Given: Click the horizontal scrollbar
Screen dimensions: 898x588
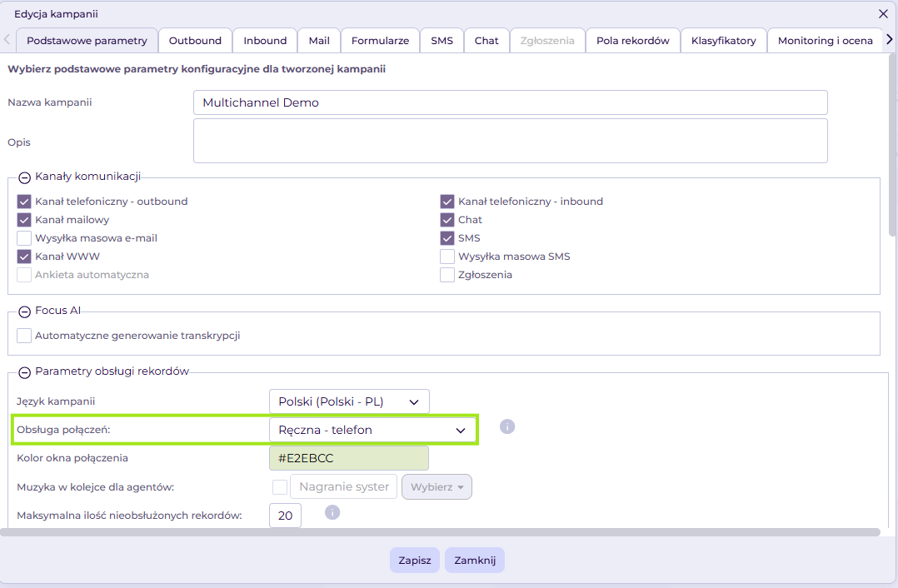Looking at the screenshot, I should pyautogui.click(x=440, y=532).
